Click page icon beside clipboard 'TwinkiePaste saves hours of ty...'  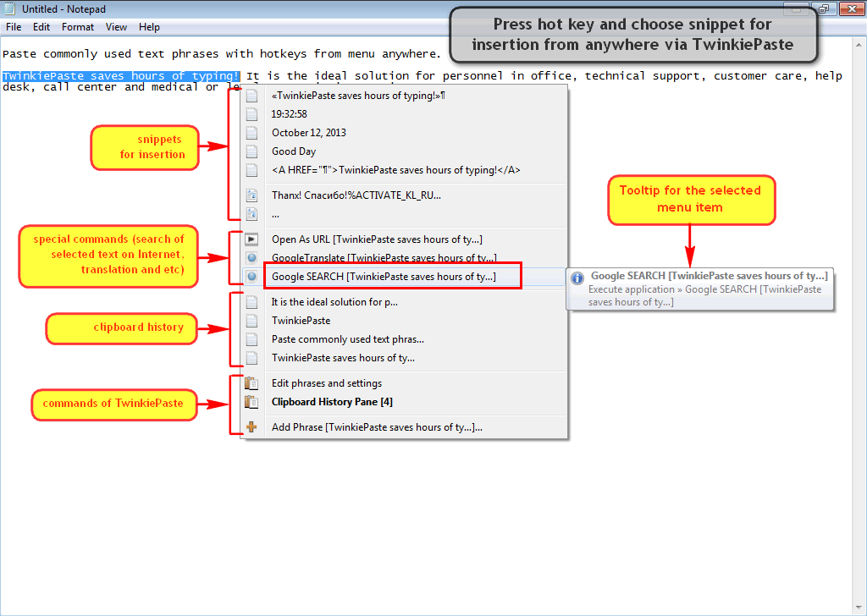coord(251,358)
